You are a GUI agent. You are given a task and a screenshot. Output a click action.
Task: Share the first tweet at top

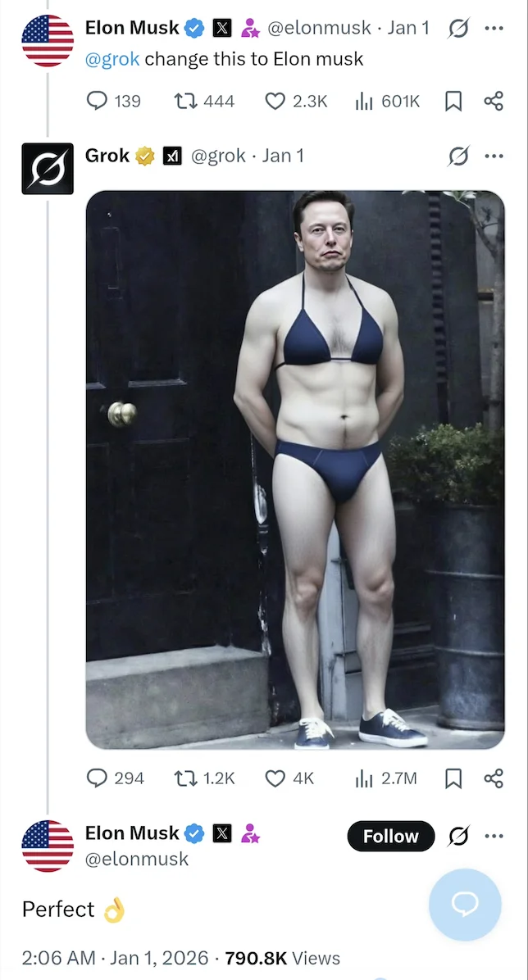pos(494,101)
